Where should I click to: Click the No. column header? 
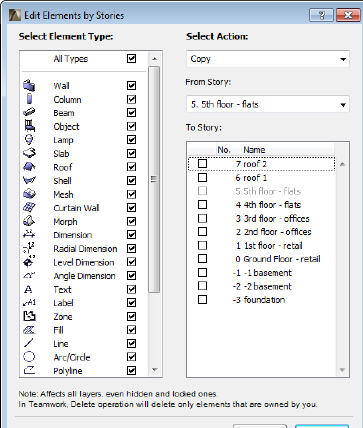coord(224,150)
